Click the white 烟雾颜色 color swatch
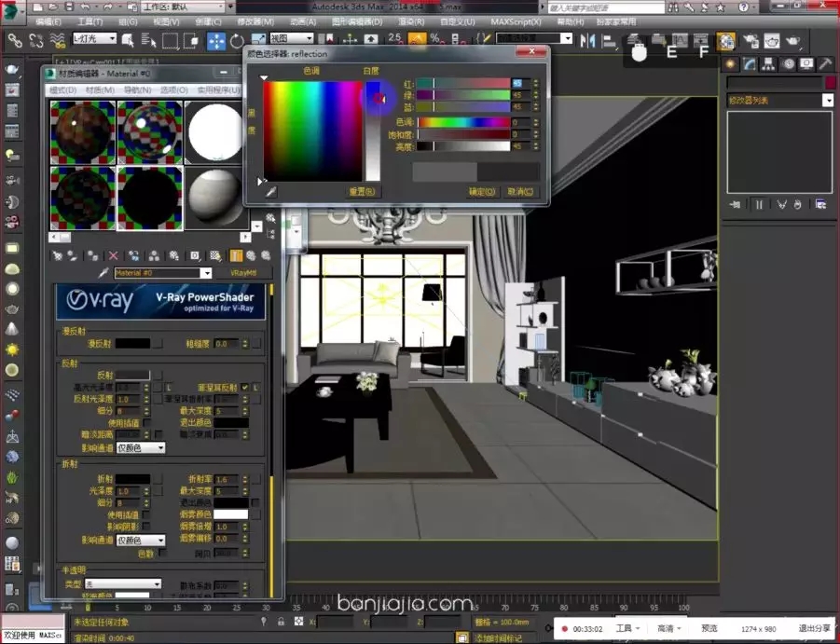 click(x=231, y=514)
